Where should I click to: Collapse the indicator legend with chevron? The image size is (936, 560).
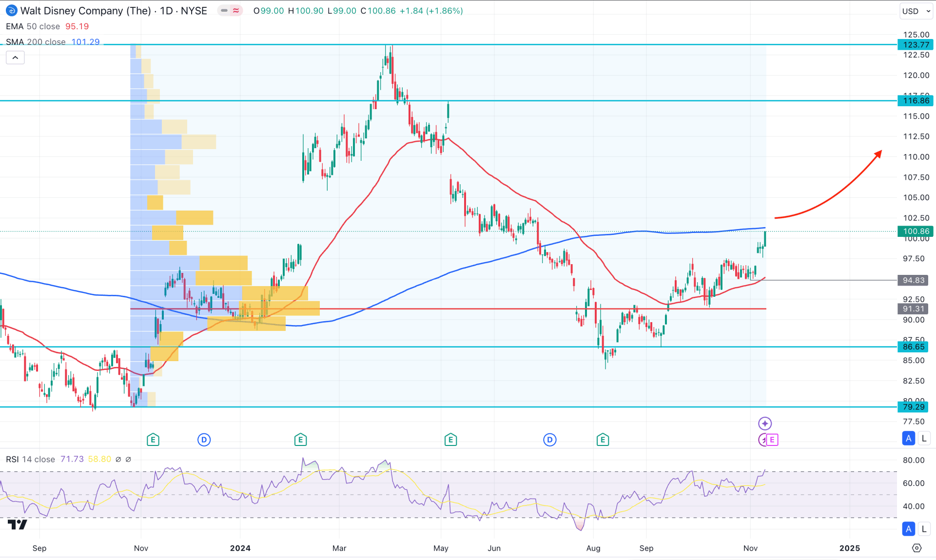point(15,58)
